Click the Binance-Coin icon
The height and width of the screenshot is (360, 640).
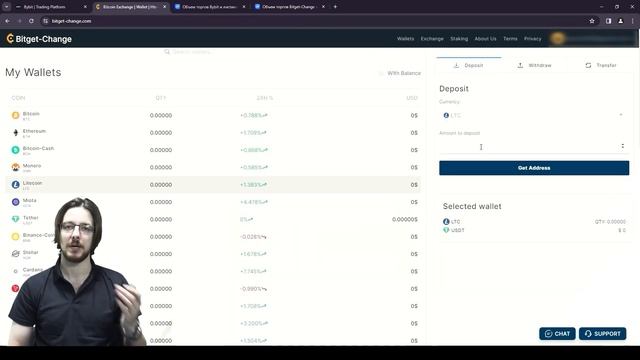tap(16, 237)
